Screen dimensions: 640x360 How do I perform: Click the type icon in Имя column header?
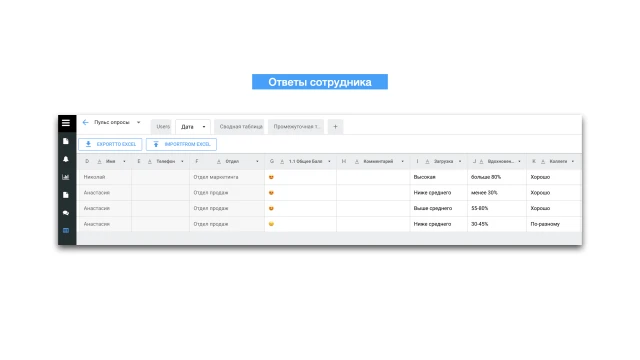point(99,162)
